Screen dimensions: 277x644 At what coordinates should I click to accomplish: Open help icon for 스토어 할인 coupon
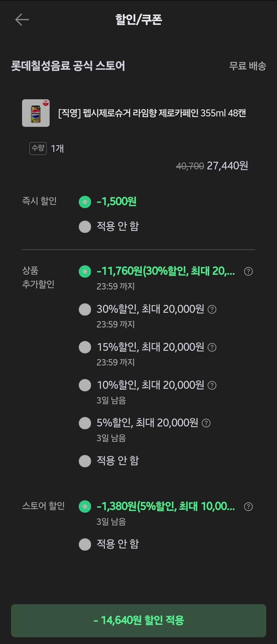pyautogui.click(x=248, y=507)
